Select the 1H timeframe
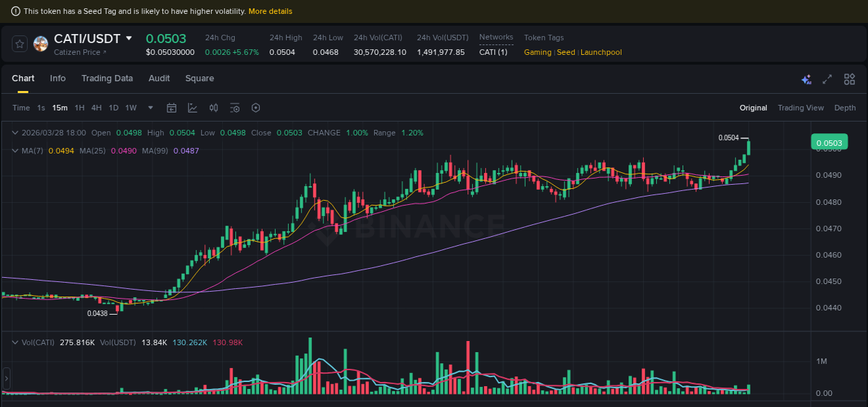This screenshot has width=868, height=407. click(79, 108)
